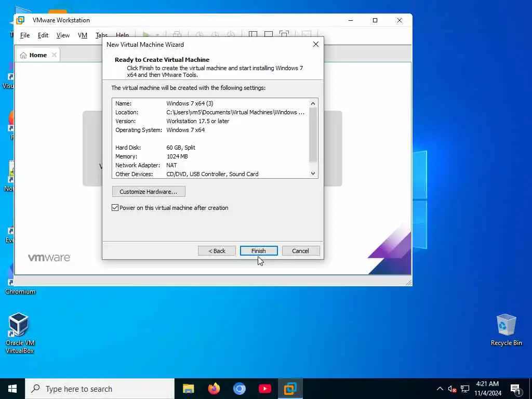
Task: Close the VMware Workstation window
Action: 400,20
